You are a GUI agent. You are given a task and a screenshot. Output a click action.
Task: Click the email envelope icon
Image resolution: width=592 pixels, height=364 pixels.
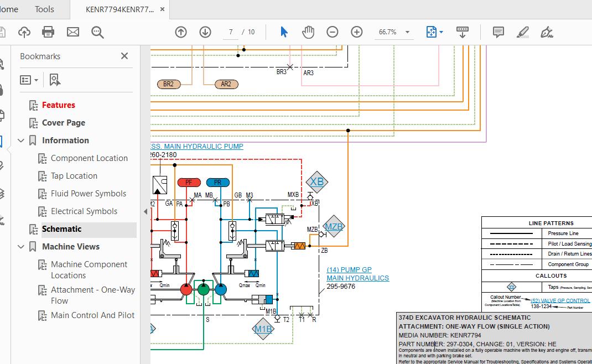click(x=73, y=32)
